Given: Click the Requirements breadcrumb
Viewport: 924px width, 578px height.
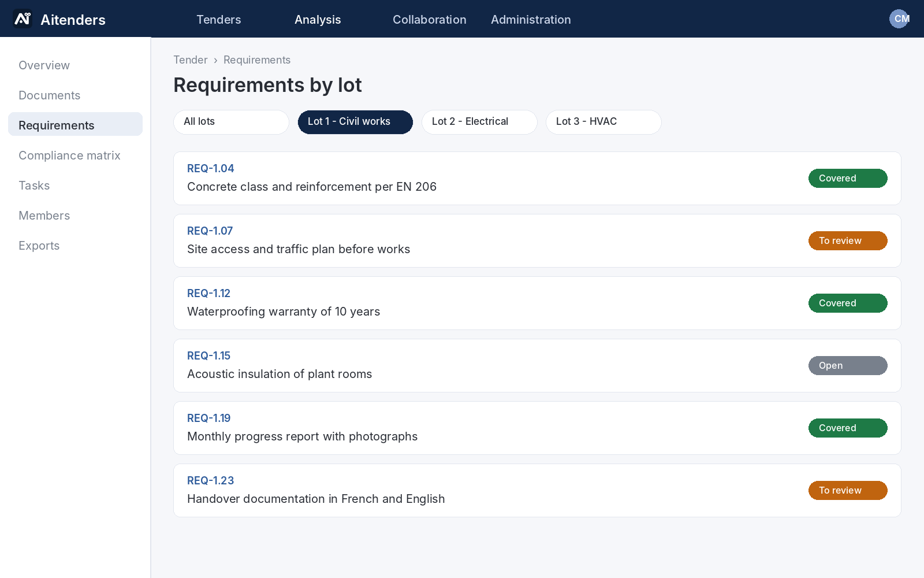Looking at the screenshot, I should coord(257,60).
